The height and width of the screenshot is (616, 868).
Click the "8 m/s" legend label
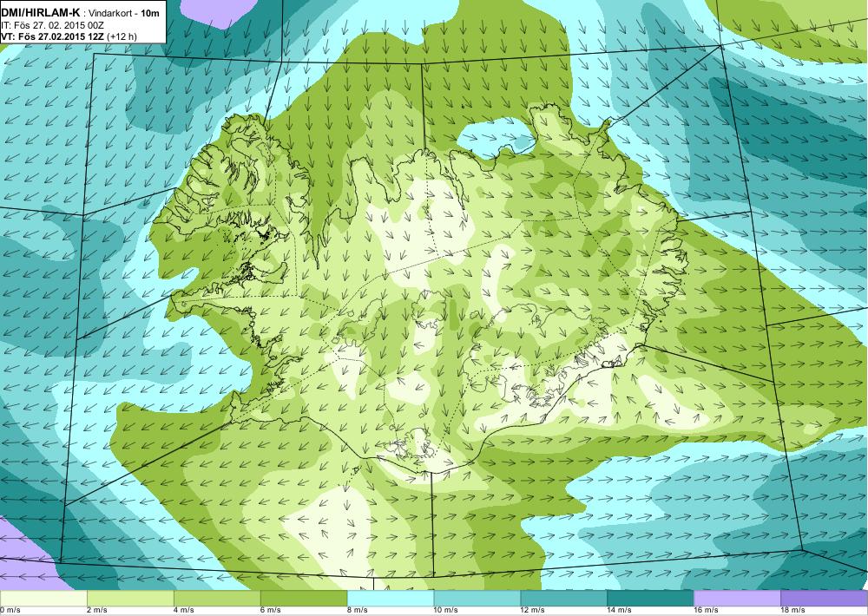[358, 611]
